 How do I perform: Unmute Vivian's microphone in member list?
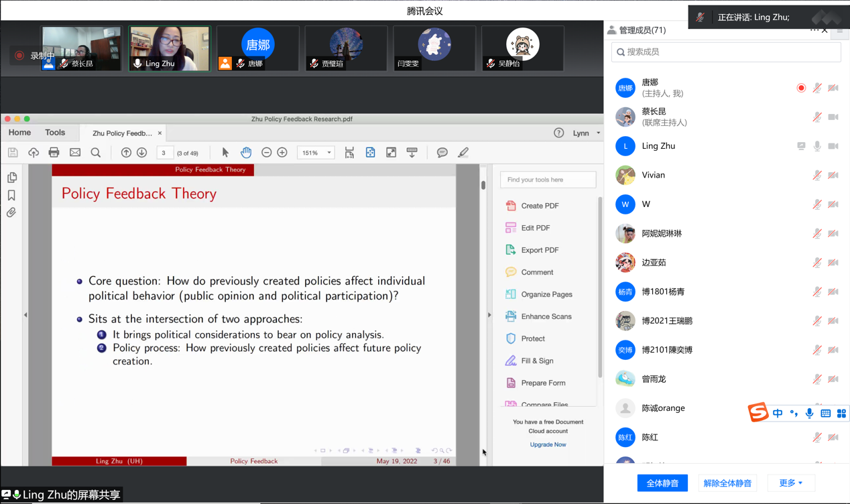coord(817,176)
